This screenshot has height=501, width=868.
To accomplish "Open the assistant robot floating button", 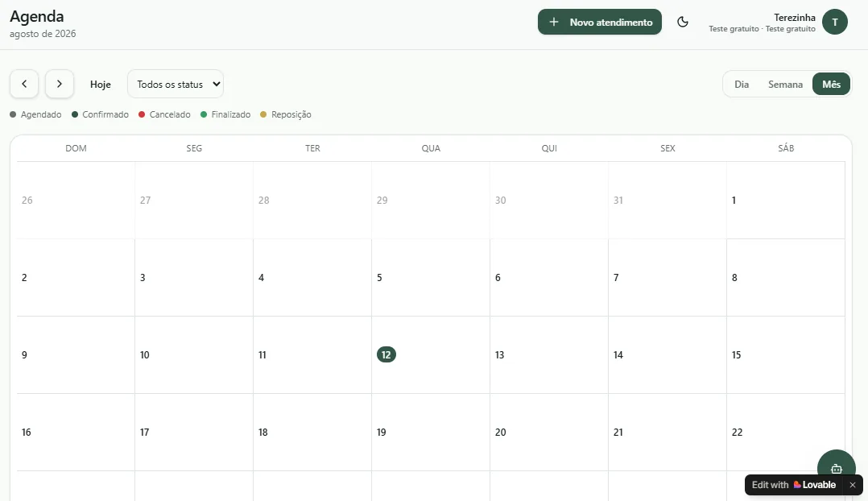I will click(x=837, y=468).
